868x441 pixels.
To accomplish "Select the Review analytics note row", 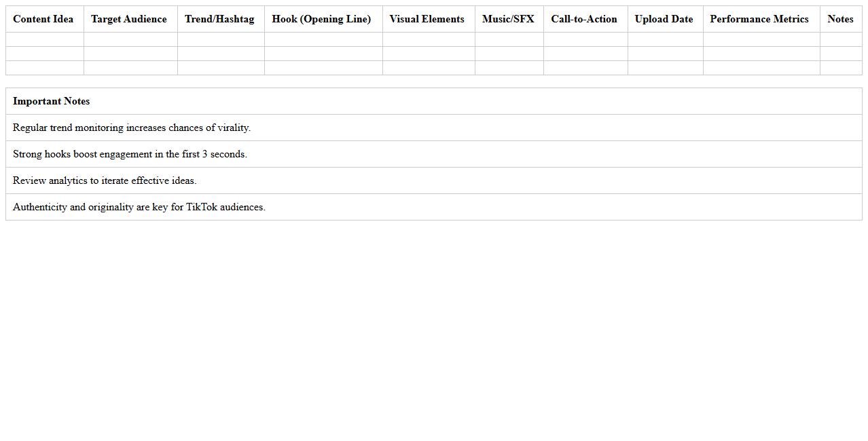I will (x=105, y=180).
